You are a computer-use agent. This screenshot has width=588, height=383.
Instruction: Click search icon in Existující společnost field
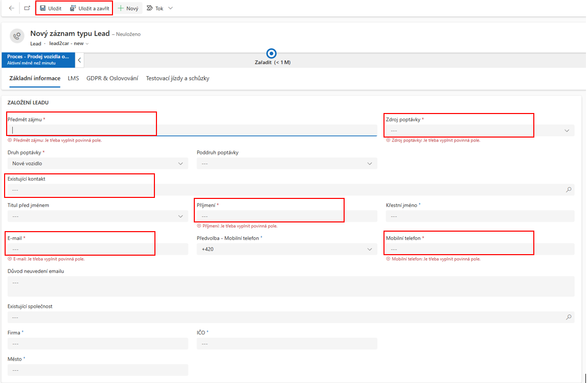pyautogui.click(x=569, y=317)
